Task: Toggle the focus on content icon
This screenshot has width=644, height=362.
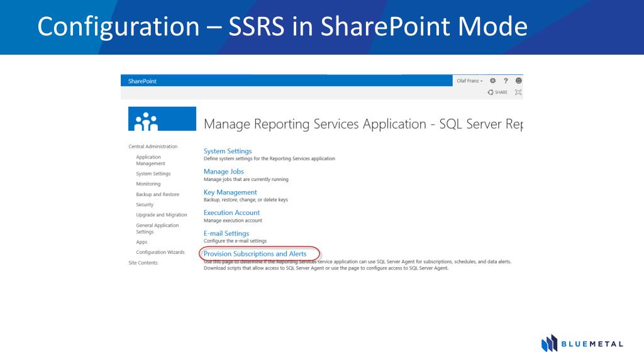Action: click(518, 92)
